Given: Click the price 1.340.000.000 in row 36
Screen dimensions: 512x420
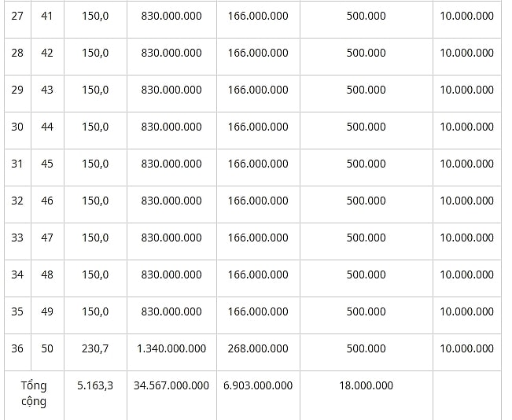Looking at the screenshot, I should 171,348.
